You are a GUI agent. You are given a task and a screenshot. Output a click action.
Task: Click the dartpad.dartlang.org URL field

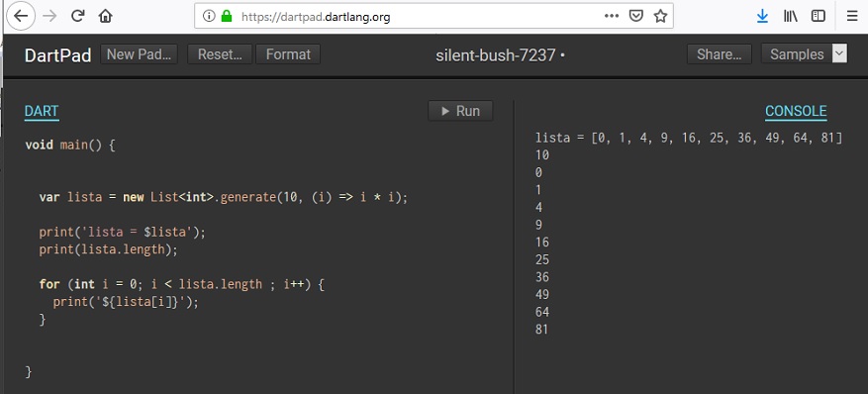click(434, 16)
